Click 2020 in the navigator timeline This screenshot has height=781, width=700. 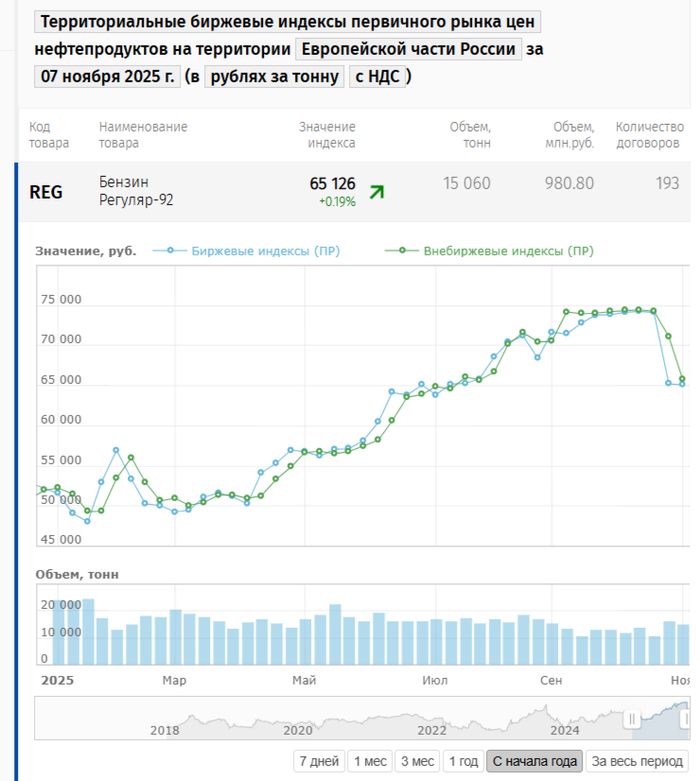click(298, 729)
